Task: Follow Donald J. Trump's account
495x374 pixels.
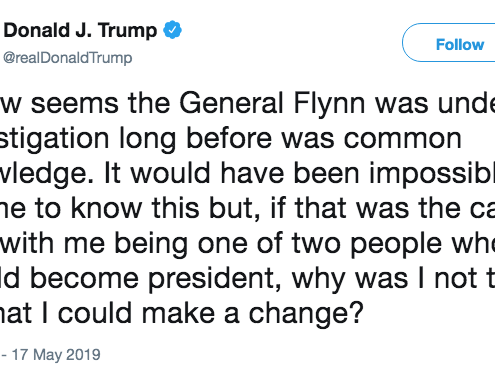Action: pyautogui.click(x=449, y=43)
